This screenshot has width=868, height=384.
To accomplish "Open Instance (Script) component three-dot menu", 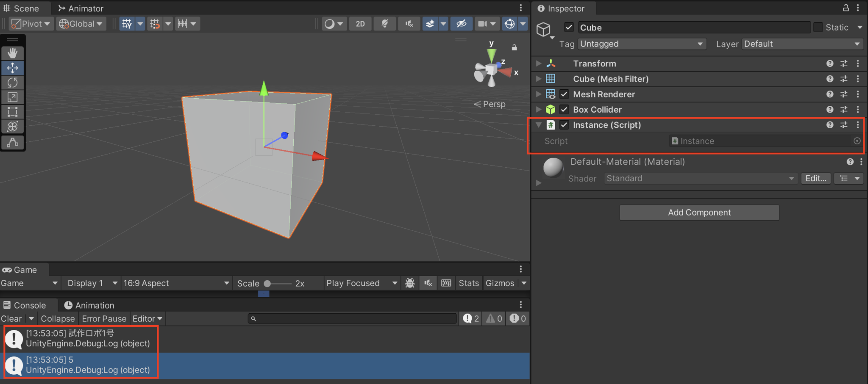I will pos(858,125).
